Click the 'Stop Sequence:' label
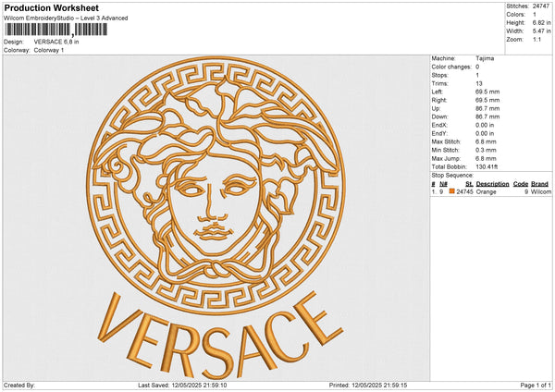This screenshot has width=555, height=392. [x=452, y=175]
